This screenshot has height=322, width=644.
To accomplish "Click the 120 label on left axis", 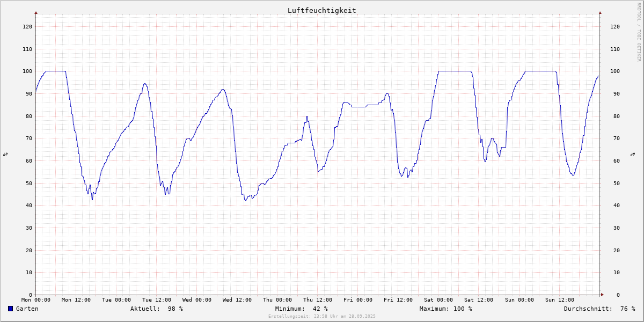I will (27, 27).
